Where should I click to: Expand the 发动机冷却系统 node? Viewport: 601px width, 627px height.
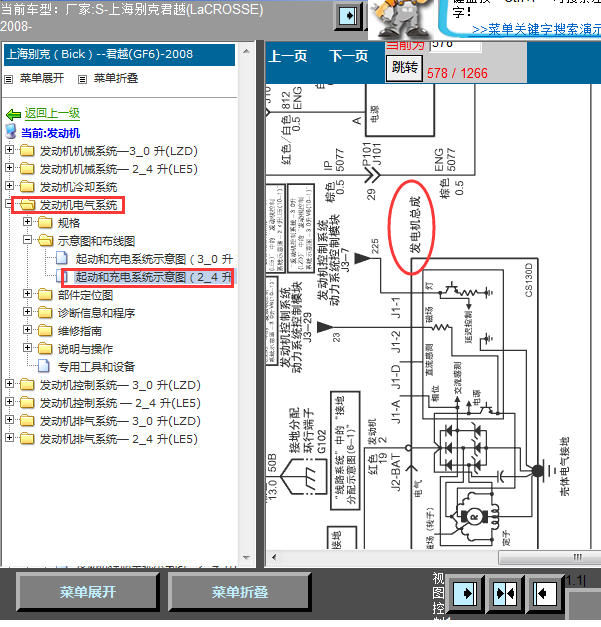[9, 186]
